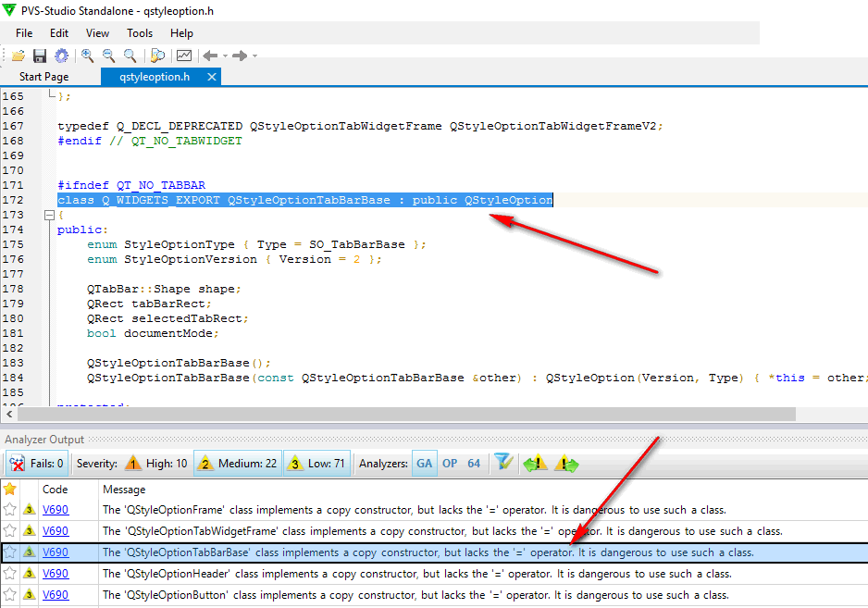Switch to the Start Page tab

44,77
